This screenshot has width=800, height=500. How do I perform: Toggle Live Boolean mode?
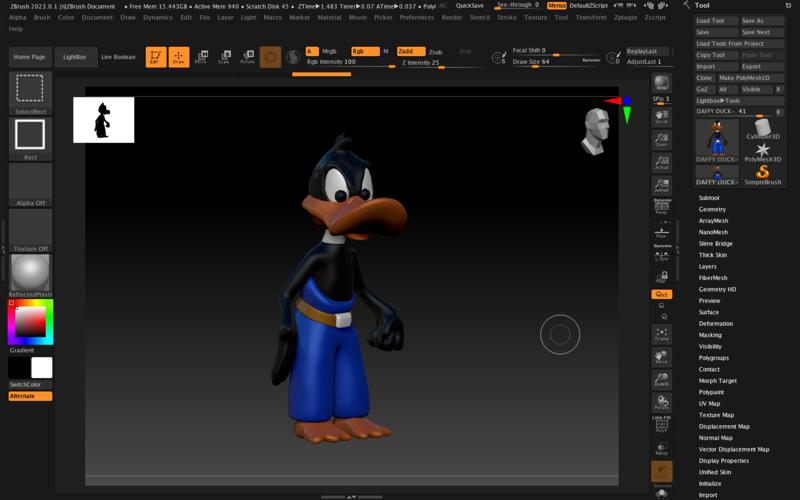118,57
